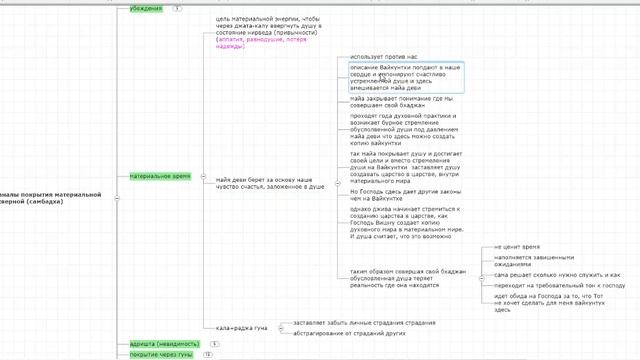The width and height of the screenshot is (640, 360).
Task: Select node 'цель материальной энергии, чтобы через джата-калу'
Action: 269,33
